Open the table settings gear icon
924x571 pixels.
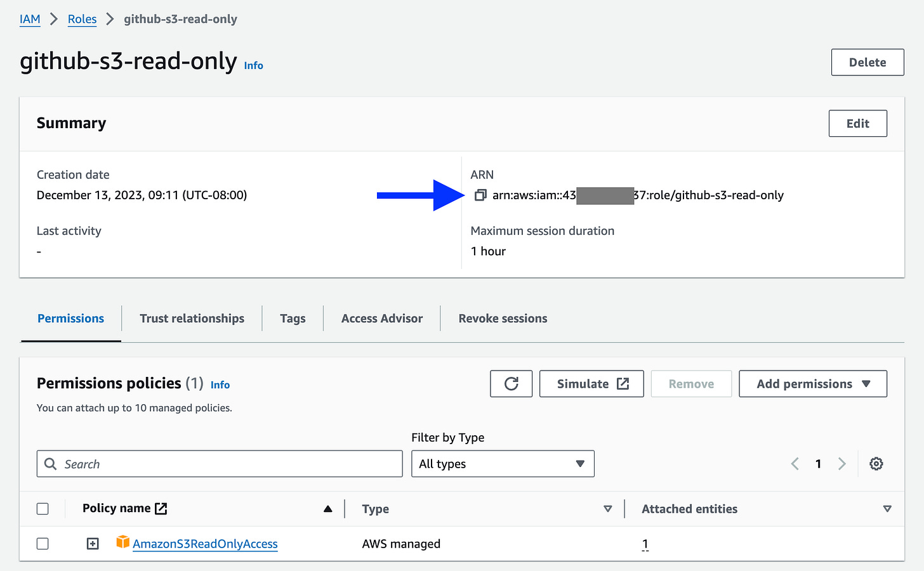(x=876, y=464)
